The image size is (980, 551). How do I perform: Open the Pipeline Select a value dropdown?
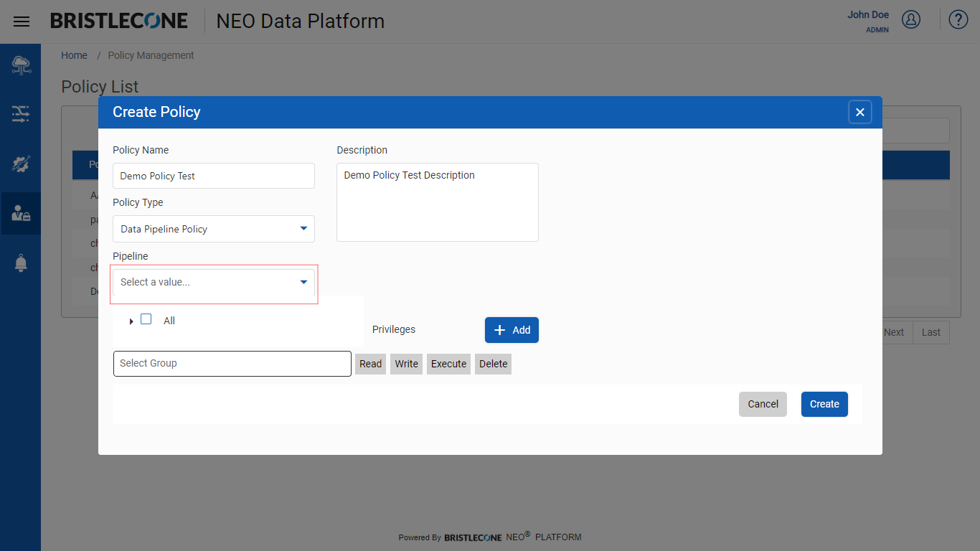click(214, 282)
